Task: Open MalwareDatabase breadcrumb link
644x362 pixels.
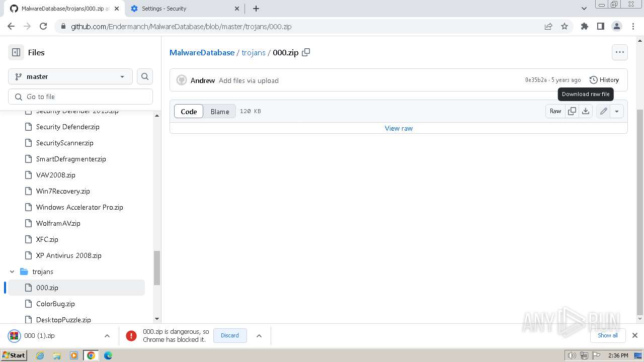Action: [x=202, y=52]
